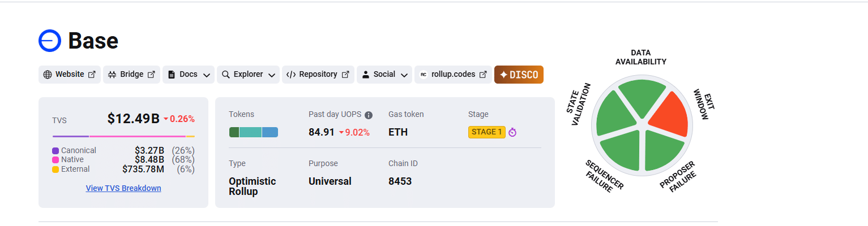Click the info icon beside Past day UOPS
868x226 pixels.
coord(369,115)
